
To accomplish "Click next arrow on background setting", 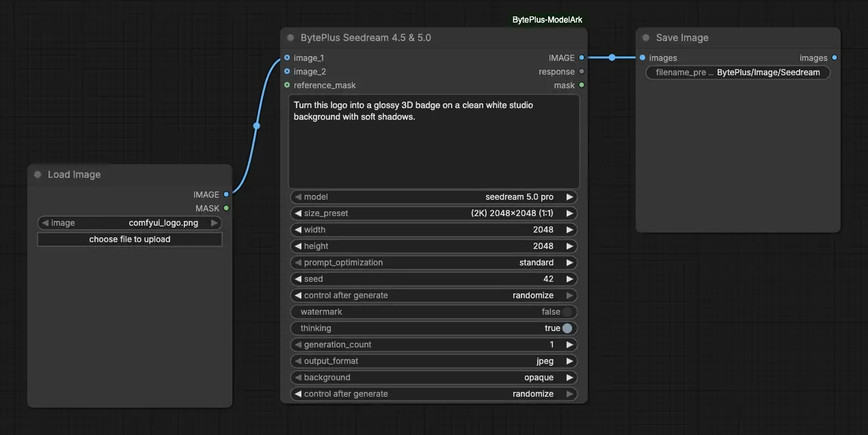I will [569, 378].
